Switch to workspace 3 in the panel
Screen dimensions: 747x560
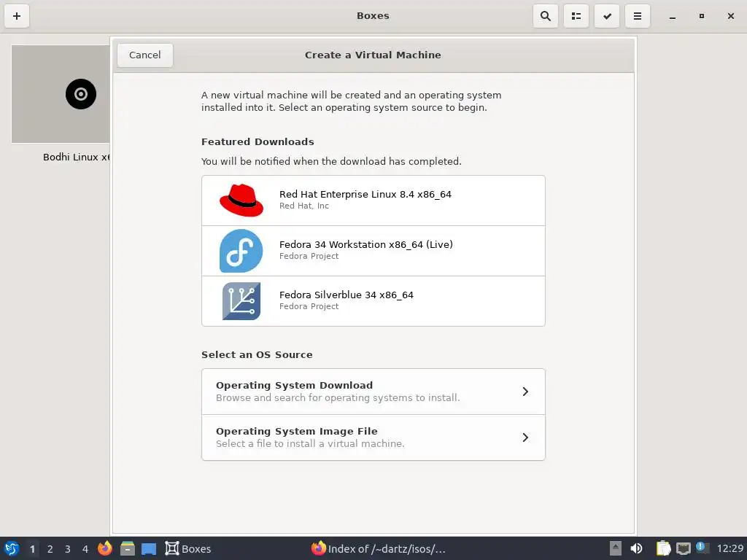point(68,549)
